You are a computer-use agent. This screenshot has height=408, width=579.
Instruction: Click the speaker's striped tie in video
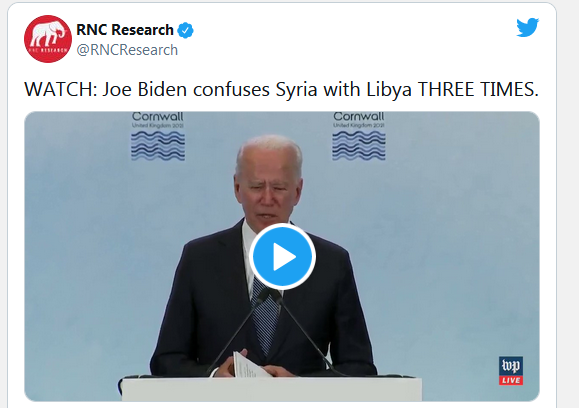264,316
